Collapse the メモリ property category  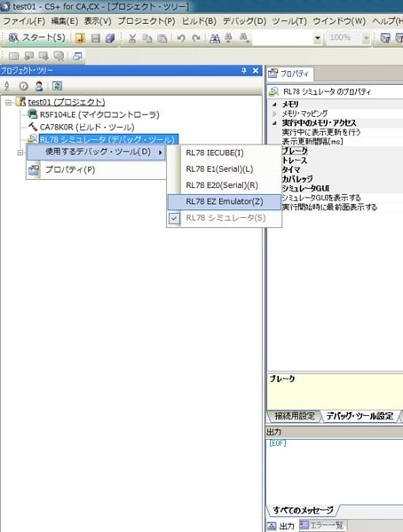274,104
